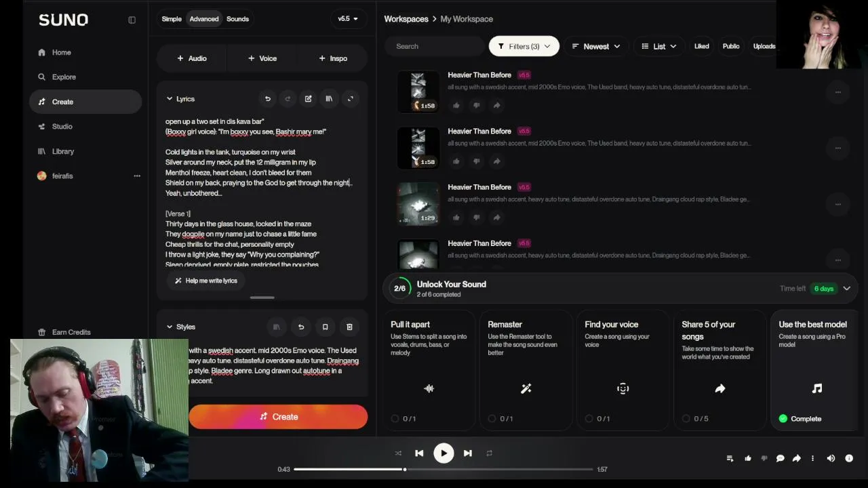Open the lyrics editor pencil icon
This screenshot has width=868, height=488.
click(x=309, y=99)
